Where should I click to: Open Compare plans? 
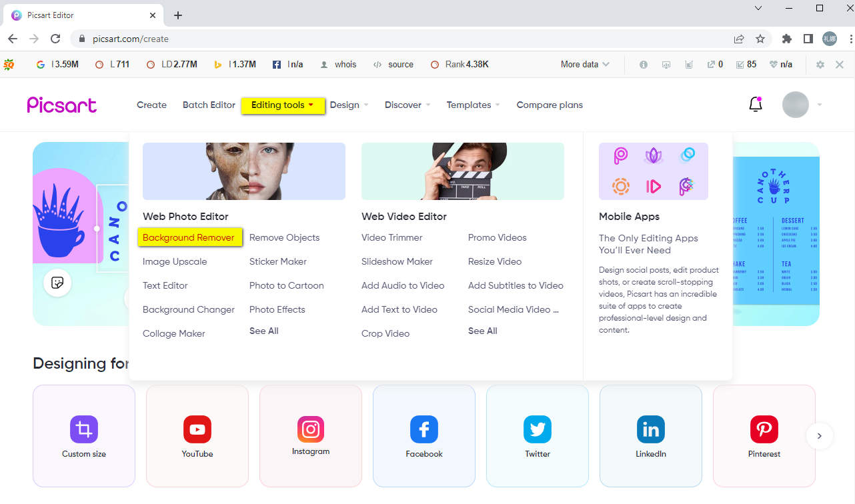click(x=550, y=105)
